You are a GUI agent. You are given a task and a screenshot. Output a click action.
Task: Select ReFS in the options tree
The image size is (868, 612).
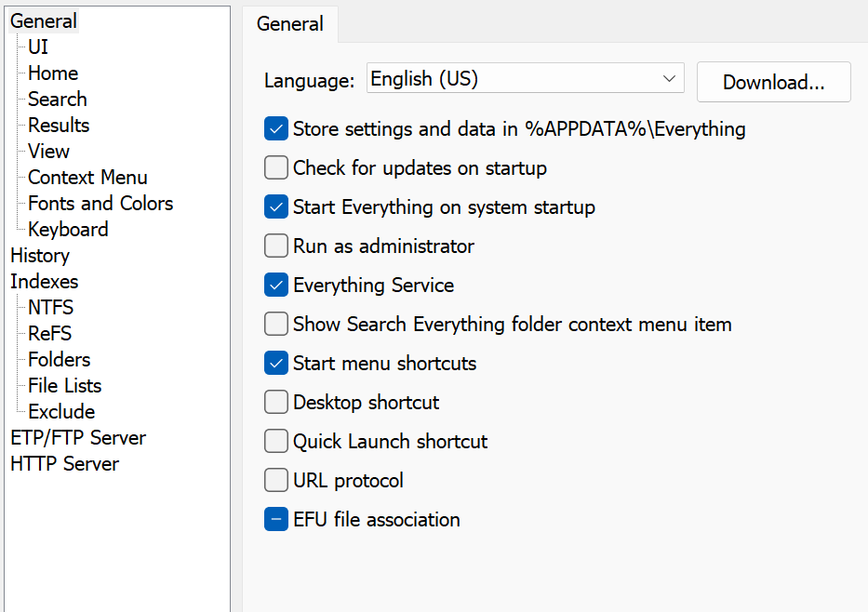50,333
